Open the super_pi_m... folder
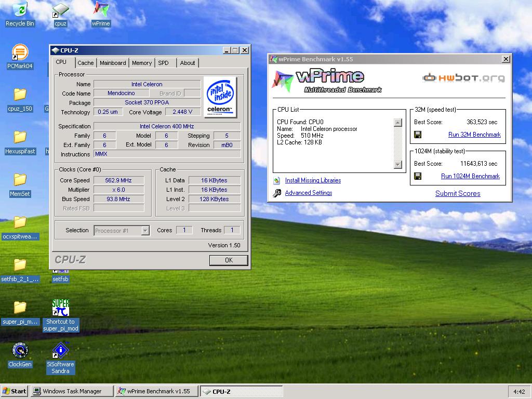 tap(20, 313)
